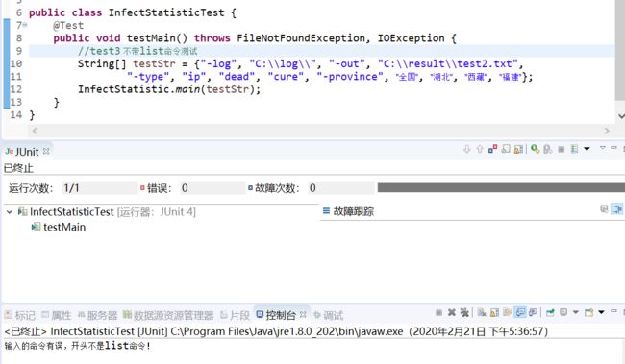Viewport: 625px width, 364px height.
Task: Remove launch from console
Action: (x=452, y=313)
